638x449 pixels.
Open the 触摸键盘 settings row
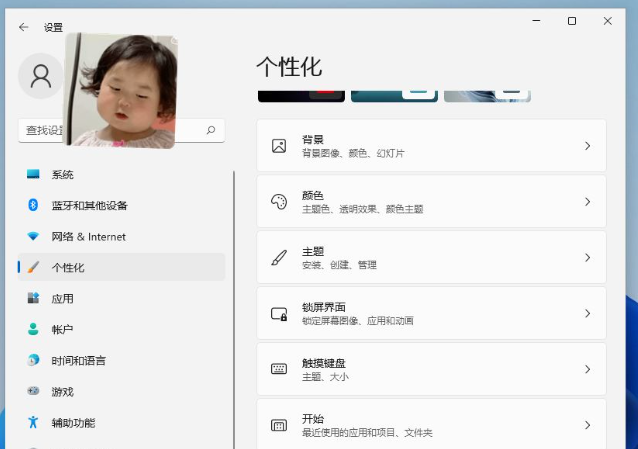click(x=431, y=369)
